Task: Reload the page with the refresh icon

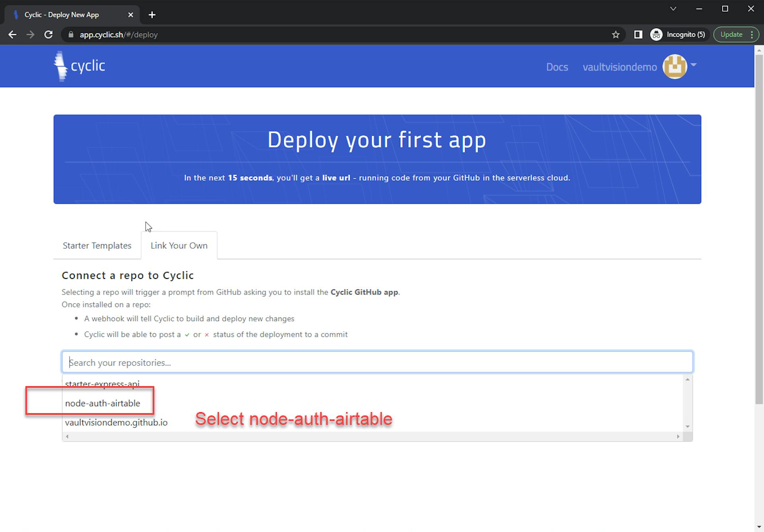Action: 49,35
